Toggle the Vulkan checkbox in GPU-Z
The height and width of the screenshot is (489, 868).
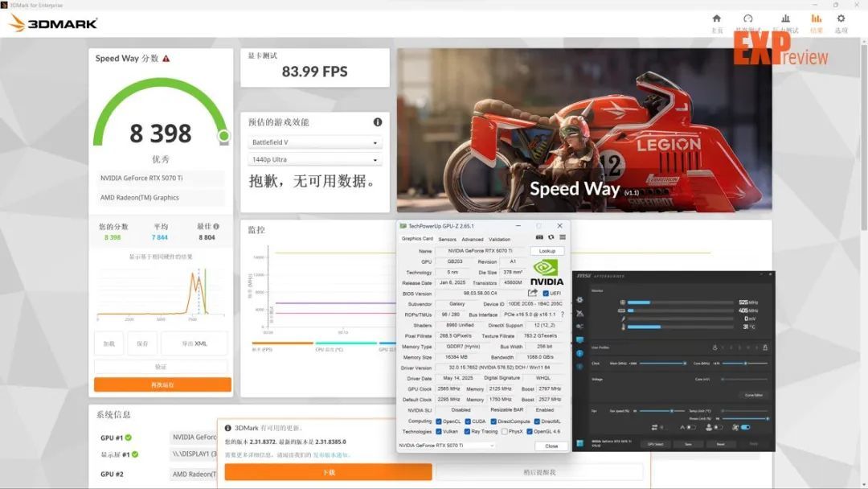[439, 431]
